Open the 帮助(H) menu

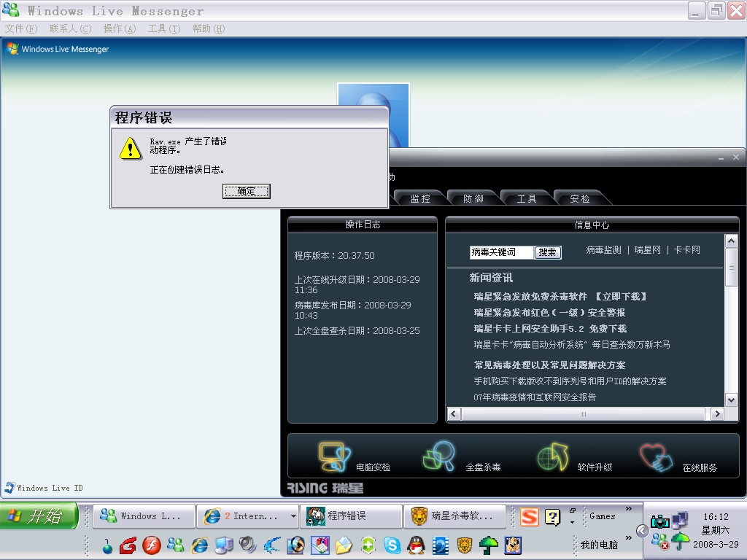209,28
